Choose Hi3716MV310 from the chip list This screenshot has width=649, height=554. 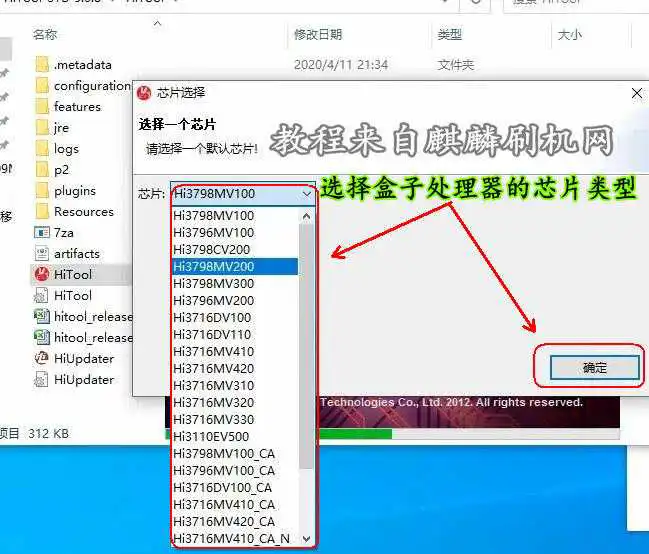[x=235, y=385]
